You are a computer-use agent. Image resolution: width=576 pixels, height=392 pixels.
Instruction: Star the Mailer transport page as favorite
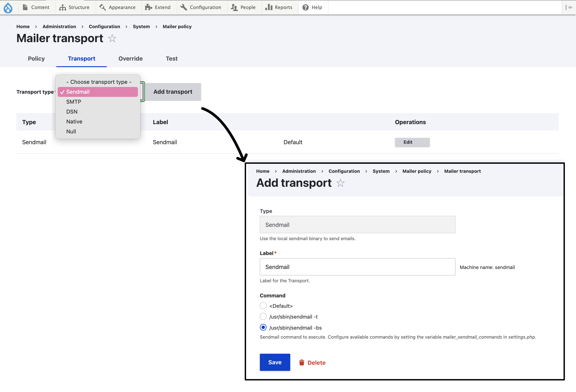tap(112, 38)
